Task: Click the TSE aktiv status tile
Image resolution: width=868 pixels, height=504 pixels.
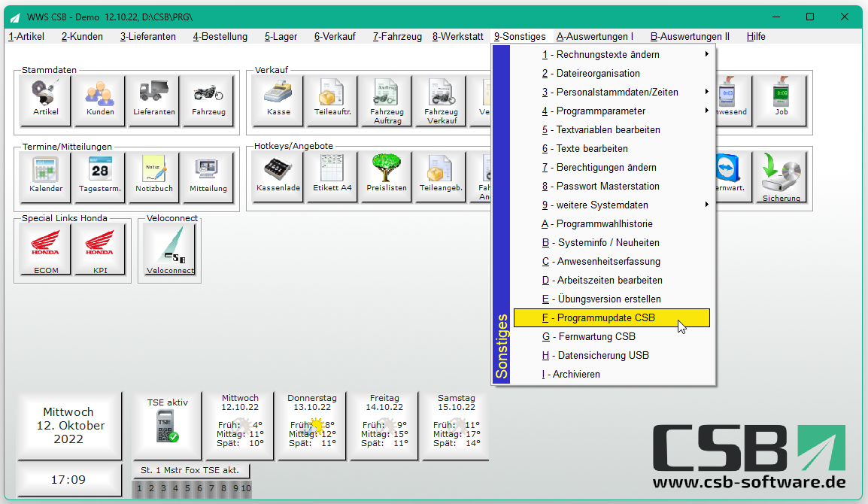Action: 167,426
